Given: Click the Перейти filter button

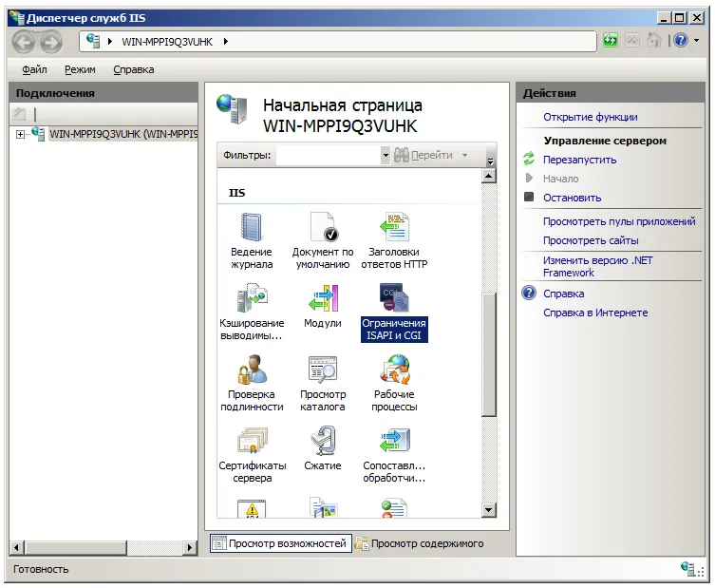Looking at the screenshot, I should pos(424,155).
